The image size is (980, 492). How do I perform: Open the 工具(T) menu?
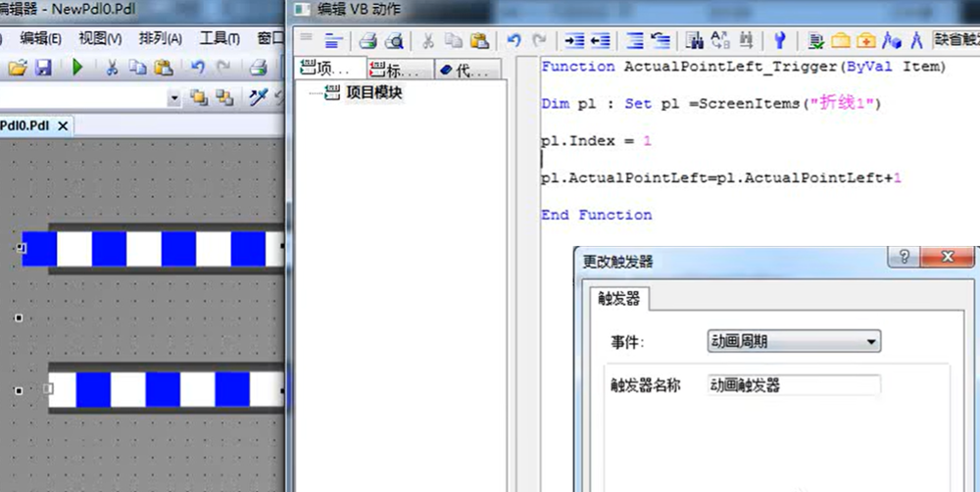tap(220, 38)
